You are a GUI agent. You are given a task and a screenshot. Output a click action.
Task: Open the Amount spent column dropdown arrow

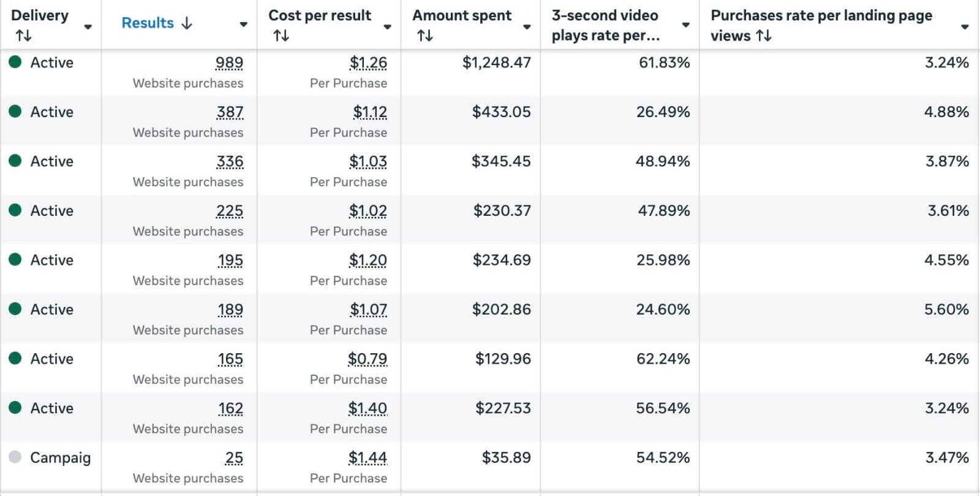coord(527,27)
